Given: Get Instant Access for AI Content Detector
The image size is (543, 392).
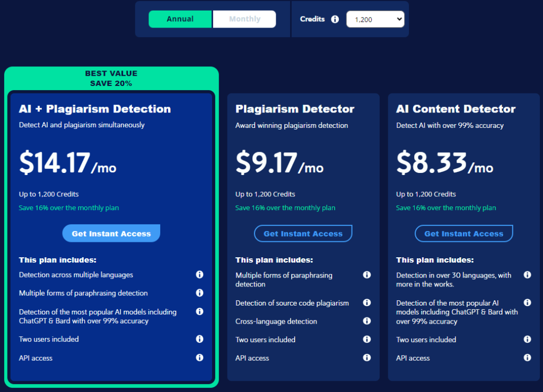Looking at the screenshot, I should 463,233.
